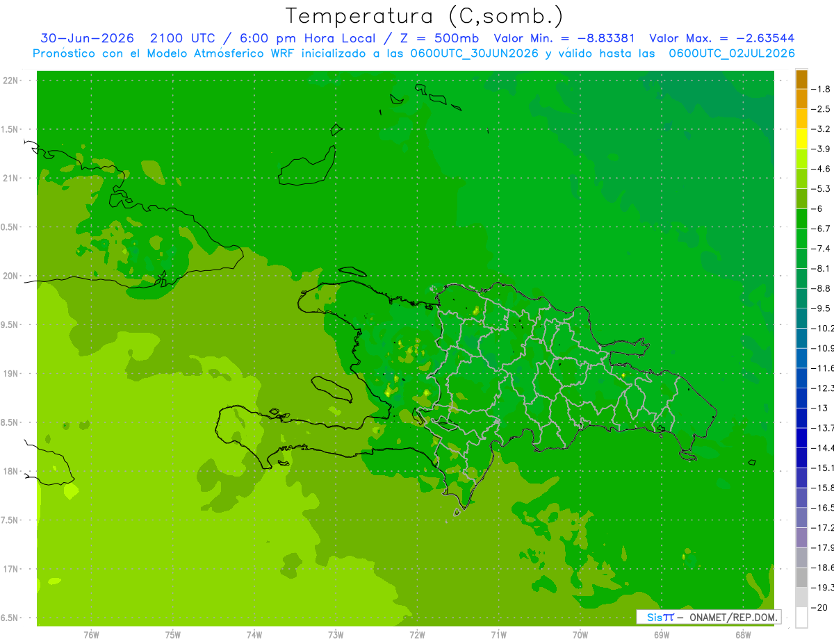Click the '-13' colorbar label
Image resolution: width=834 pixels, height=644 pixels.
pos(820,408)
